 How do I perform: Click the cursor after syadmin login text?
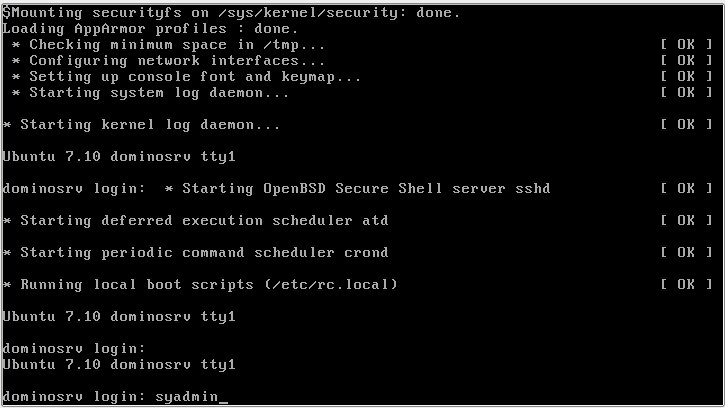point(223,398)
